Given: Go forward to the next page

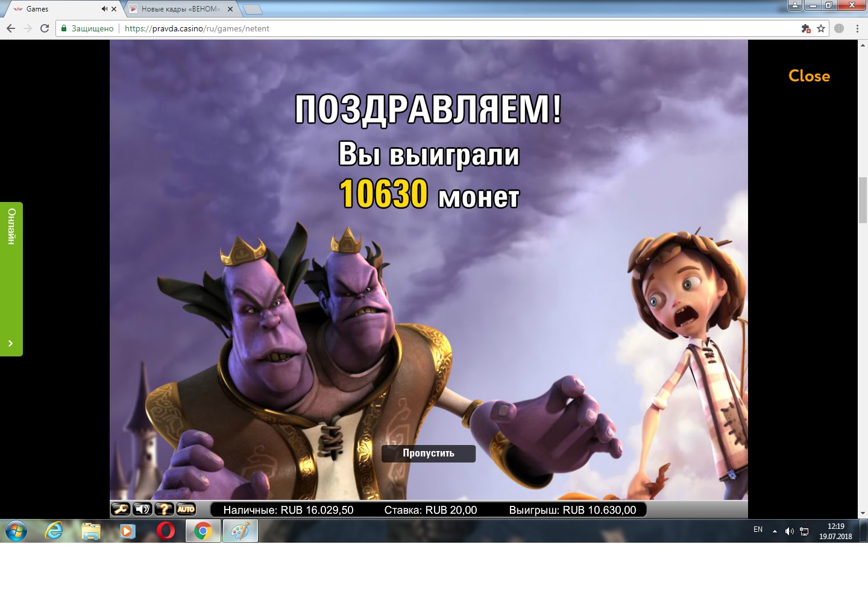Looking at the screenshot, I should (28, 28).
